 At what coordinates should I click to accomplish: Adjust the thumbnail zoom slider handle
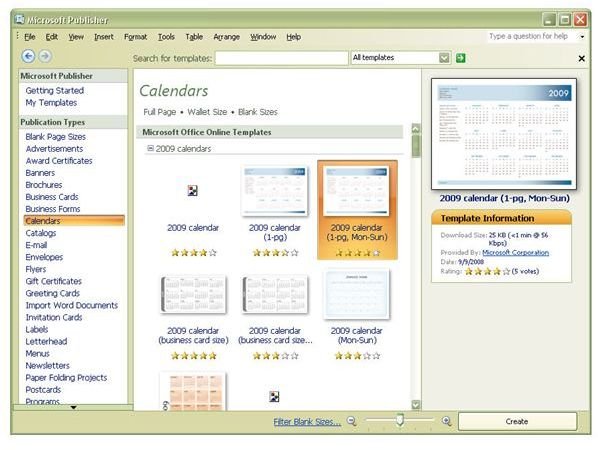pos(400,420)
